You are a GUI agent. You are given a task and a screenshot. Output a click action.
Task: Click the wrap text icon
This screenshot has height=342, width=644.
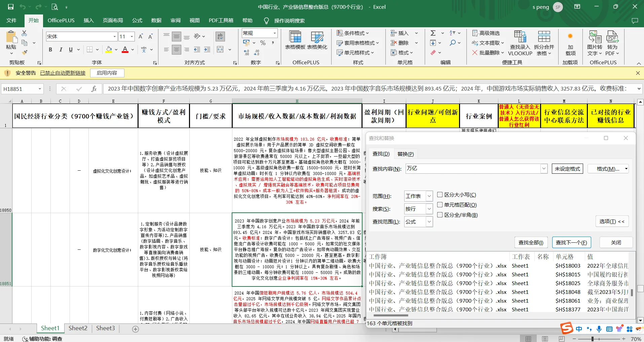(220, 36)
